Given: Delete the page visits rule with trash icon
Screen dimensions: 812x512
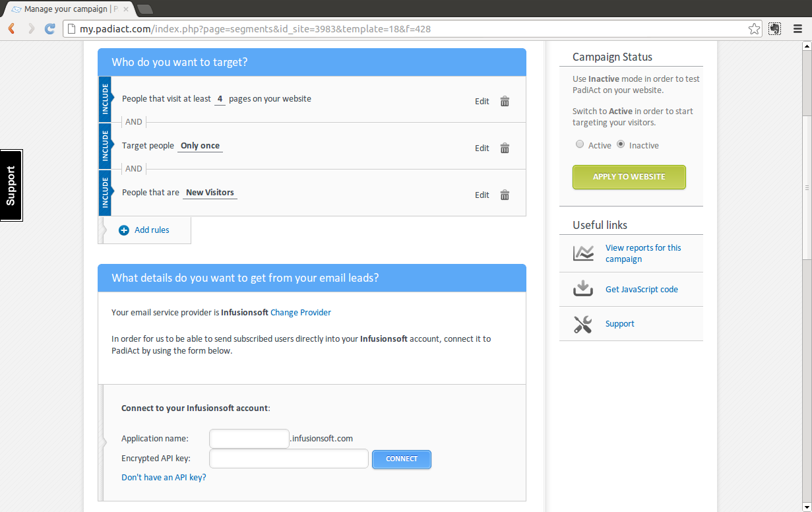Looking at the screenshot, I should [x=505, y=101].
